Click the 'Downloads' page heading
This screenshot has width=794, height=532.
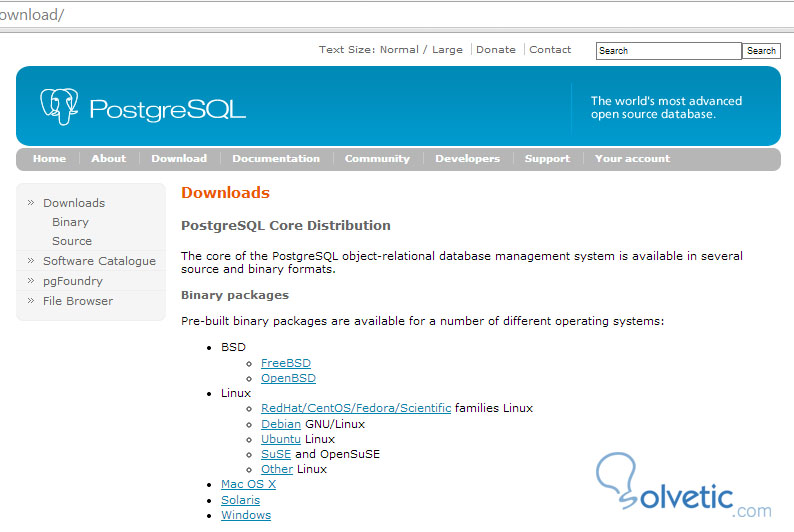225,193
